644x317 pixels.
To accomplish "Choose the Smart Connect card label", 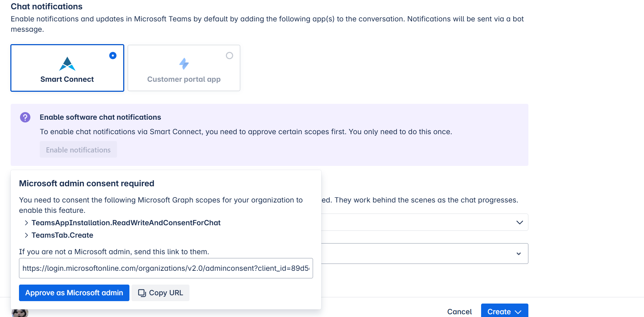I will [67, 79].
